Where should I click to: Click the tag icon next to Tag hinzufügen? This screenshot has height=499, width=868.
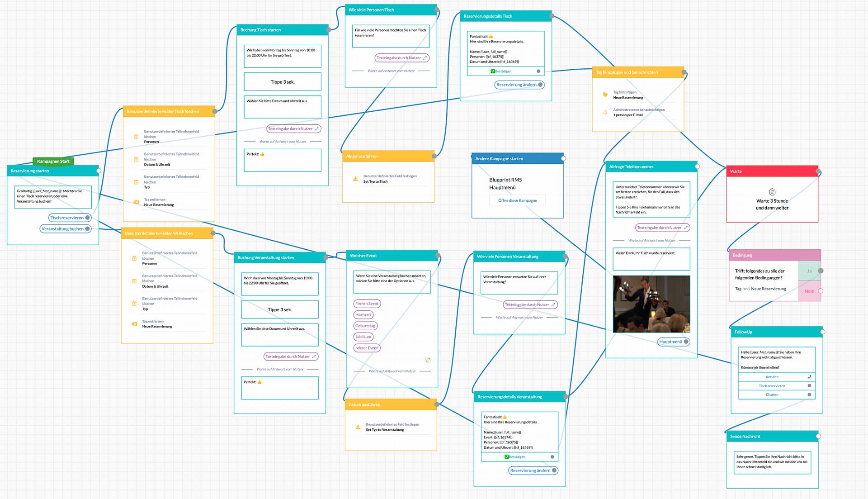pos(605,95)
